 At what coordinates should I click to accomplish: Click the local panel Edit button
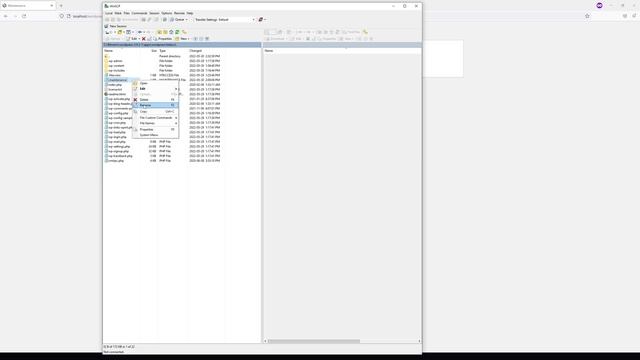[133, 39]
